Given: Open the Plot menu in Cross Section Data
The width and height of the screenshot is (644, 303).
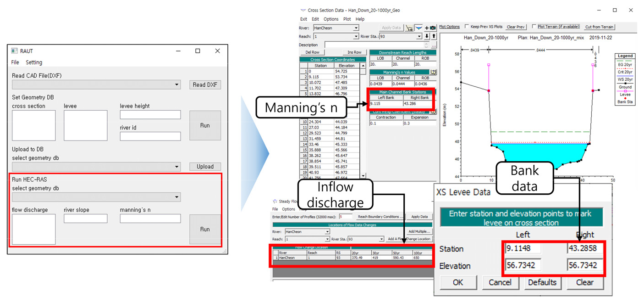Looking at the screenshot, I should [347, 19].
